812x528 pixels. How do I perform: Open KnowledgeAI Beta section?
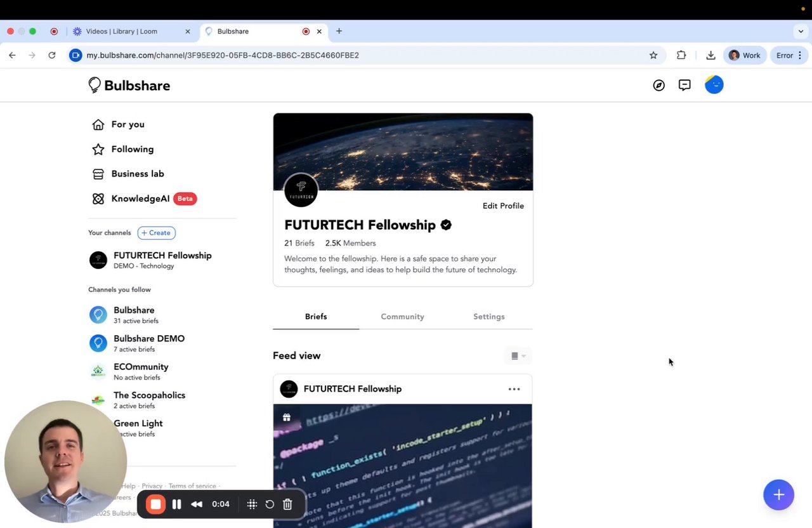tap(145, 199)
